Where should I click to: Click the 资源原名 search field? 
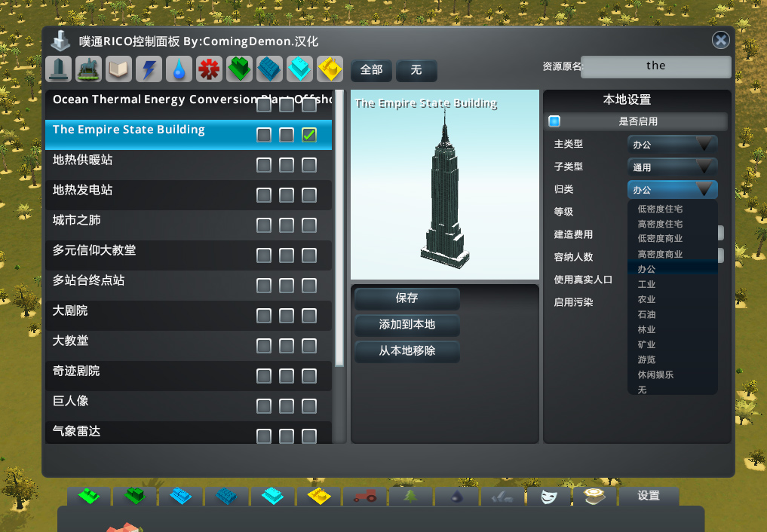click(655, 66)
